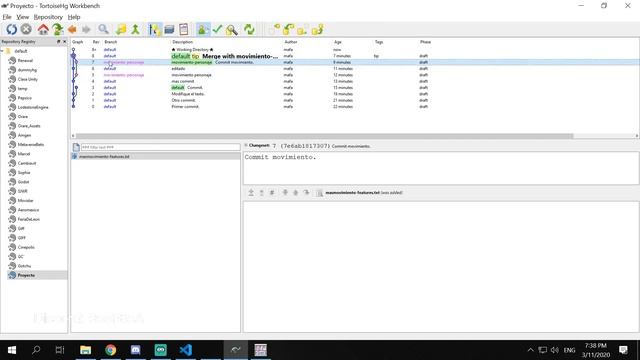Collapse the Changeset details expander

[246, 145]
